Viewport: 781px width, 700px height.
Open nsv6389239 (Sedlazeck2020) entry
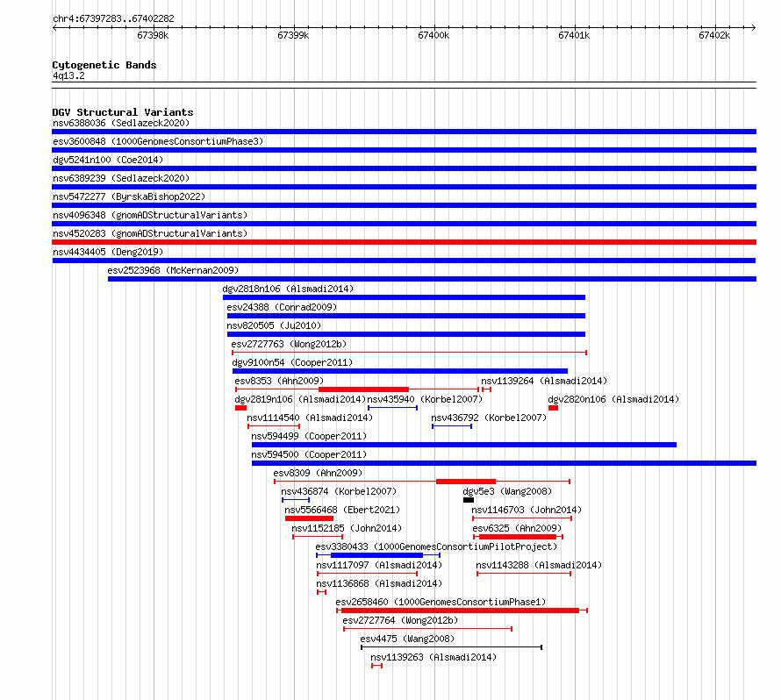click(121, 178)
